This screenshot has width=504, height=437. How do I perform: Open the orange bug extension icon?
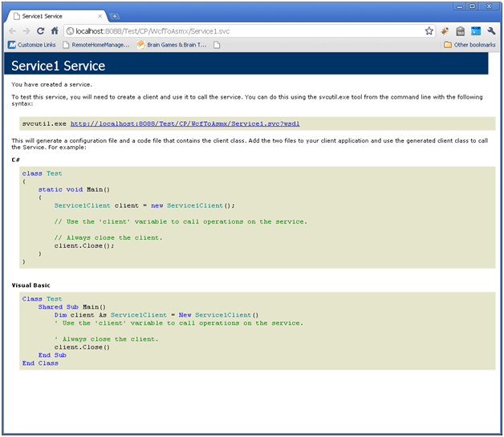pyautogui.click(x=445, y=31)
